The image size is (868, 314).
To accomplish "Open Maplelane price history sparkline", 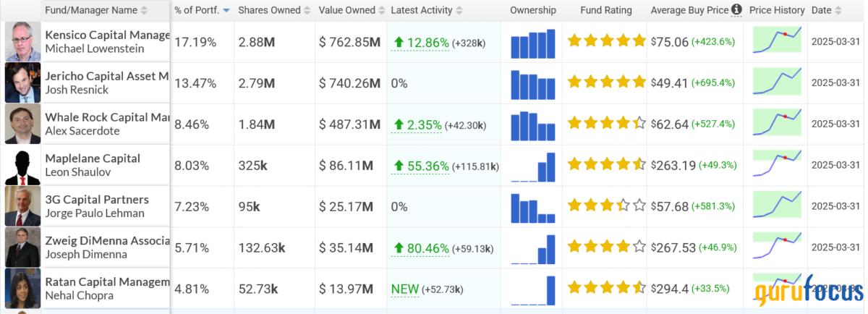I will 777,164.
